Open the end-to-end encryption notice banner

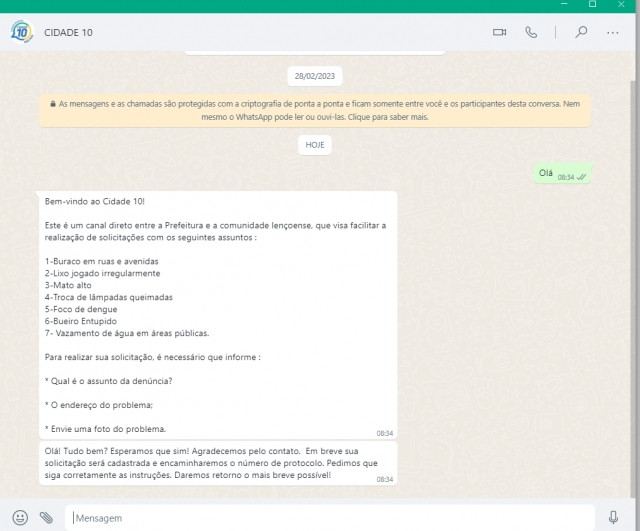(x=315, y=110)
